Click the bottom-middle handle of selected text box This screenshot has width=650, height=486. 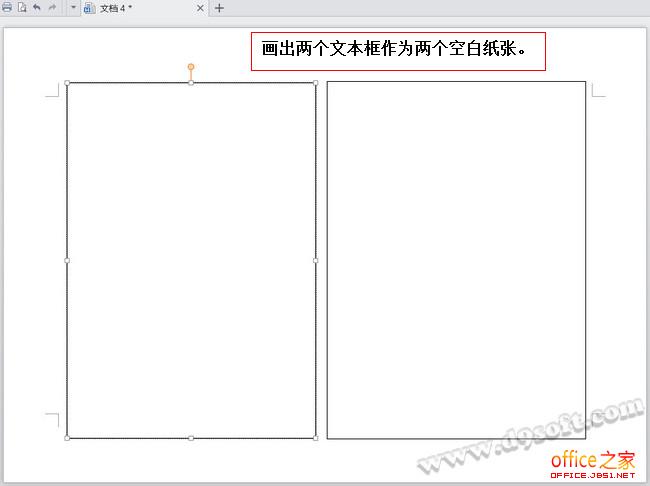pos(191,438)
